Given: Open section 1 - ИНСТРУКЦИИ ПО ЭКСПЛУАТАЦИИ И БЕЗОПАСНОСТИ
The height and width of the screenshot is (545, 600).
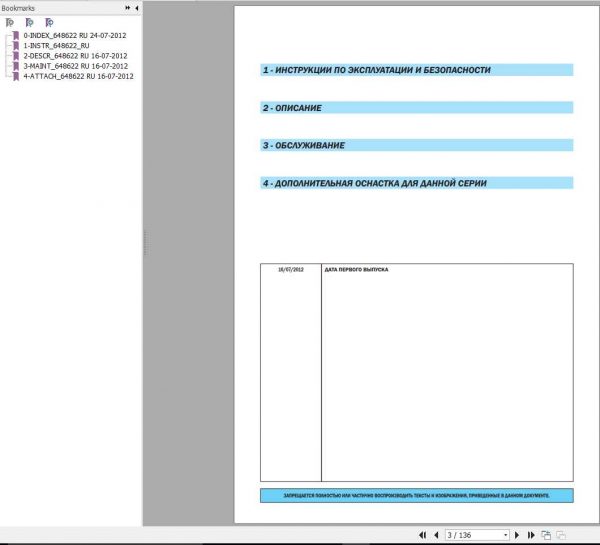Looking at the screenshot, I should [417, 70].
